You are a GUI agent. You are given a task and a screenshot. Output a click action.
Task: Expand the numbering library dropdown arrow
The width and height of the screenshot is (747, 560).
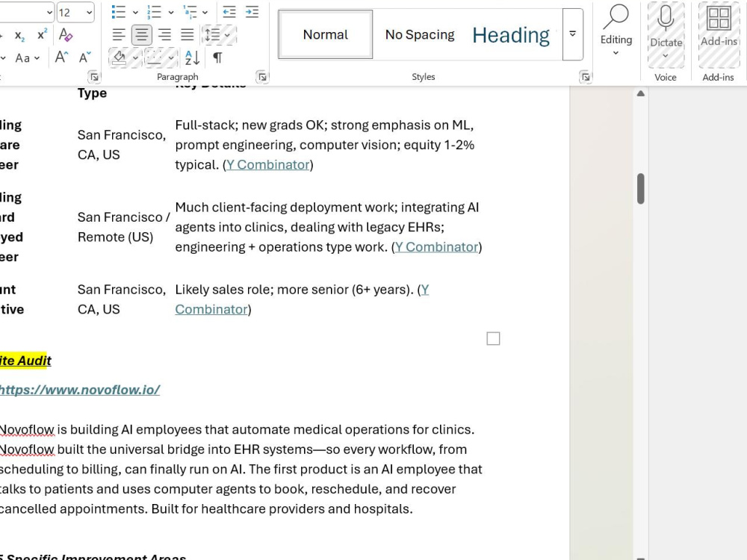170,13
